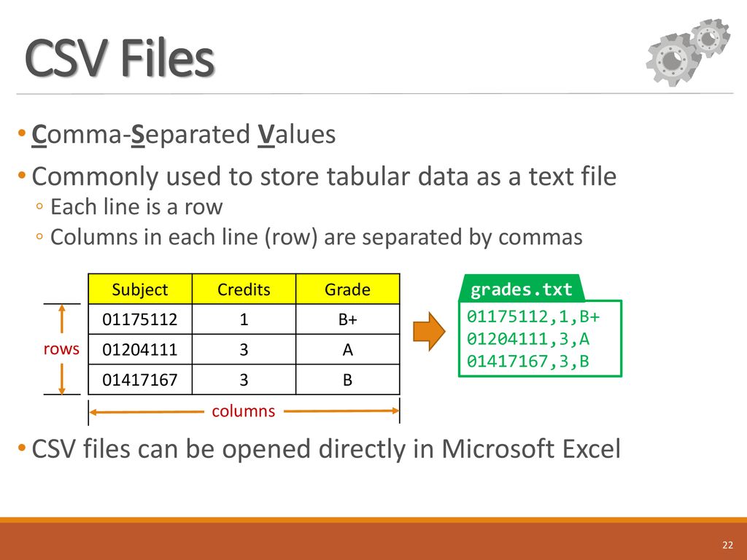Click the B+ grade cell
747x560 pixels.
pos(348,319)
